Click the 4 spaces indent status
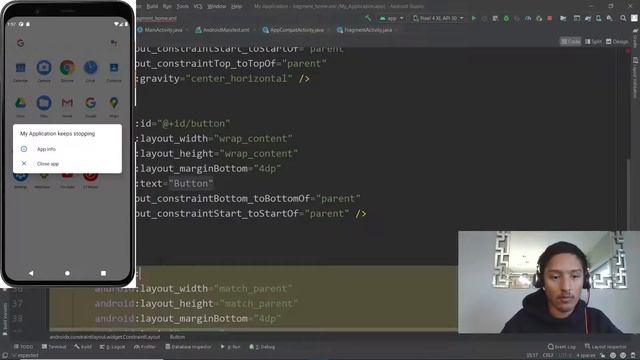 [587, 356]
